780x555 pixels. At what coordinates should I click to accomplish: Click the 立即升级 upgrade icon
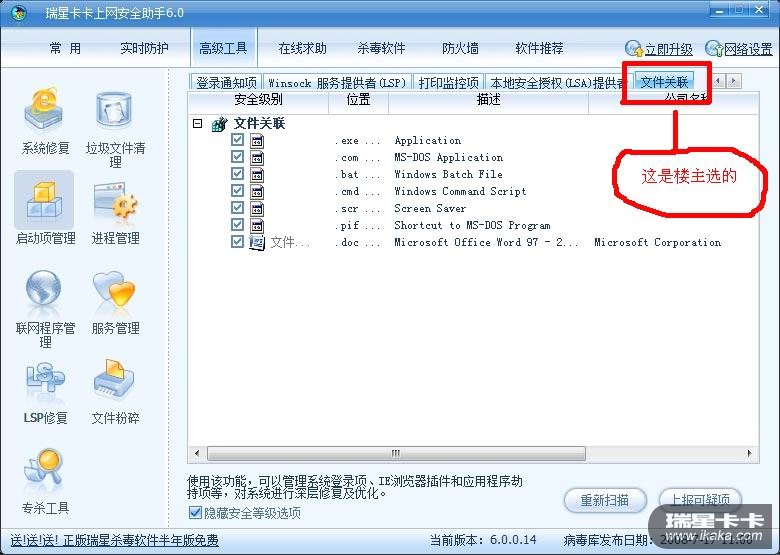634,49
